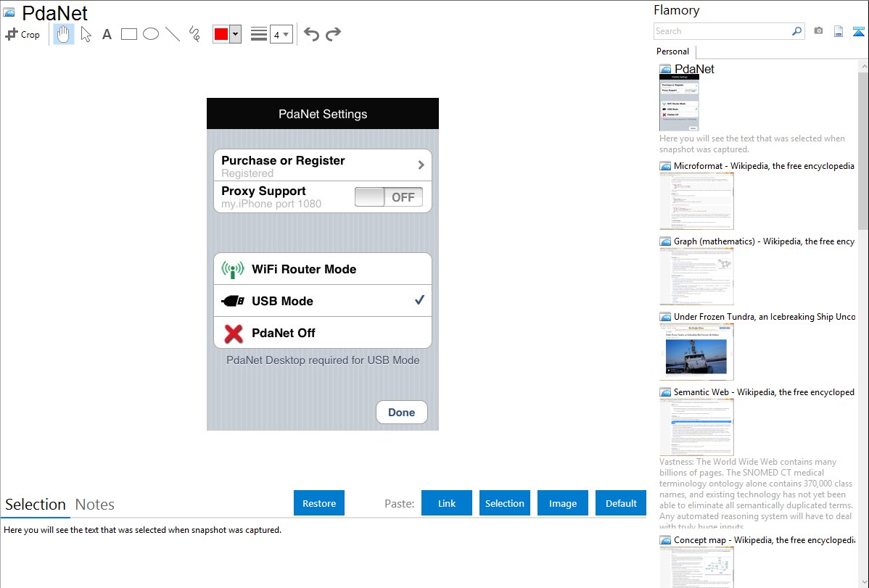This screenshot has height=588, width=869.
Task: Open the PdaNet snapshot thumbnail
Action: click(679, 102)
